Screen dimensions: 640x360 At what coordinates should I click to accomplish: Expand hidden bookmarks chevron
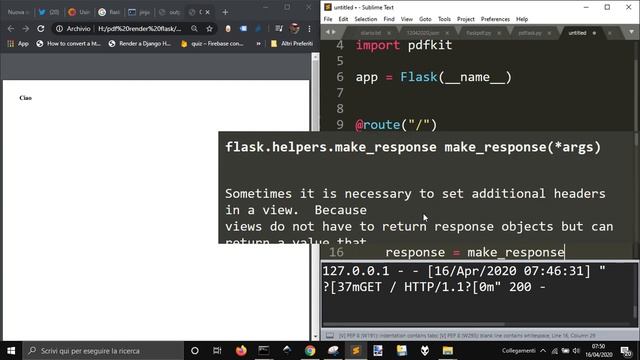(x=258, y=43)
